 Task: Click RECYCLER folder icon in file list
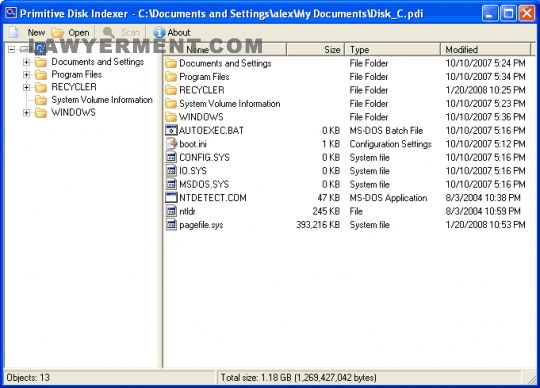pos(171,90)
